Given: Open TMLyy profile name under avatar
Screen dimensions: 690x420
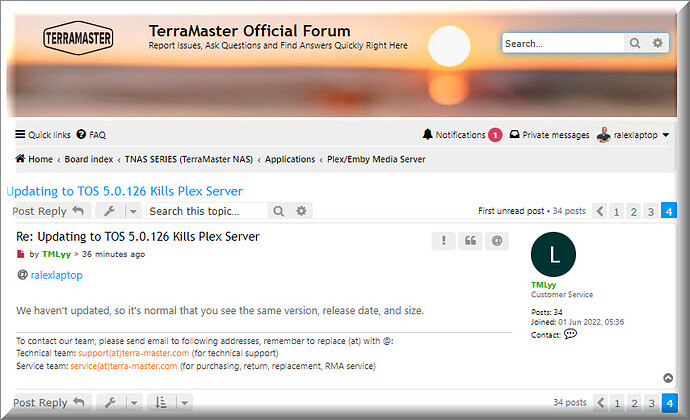Looking at the screenshot, I should click(x=543, y=285).
